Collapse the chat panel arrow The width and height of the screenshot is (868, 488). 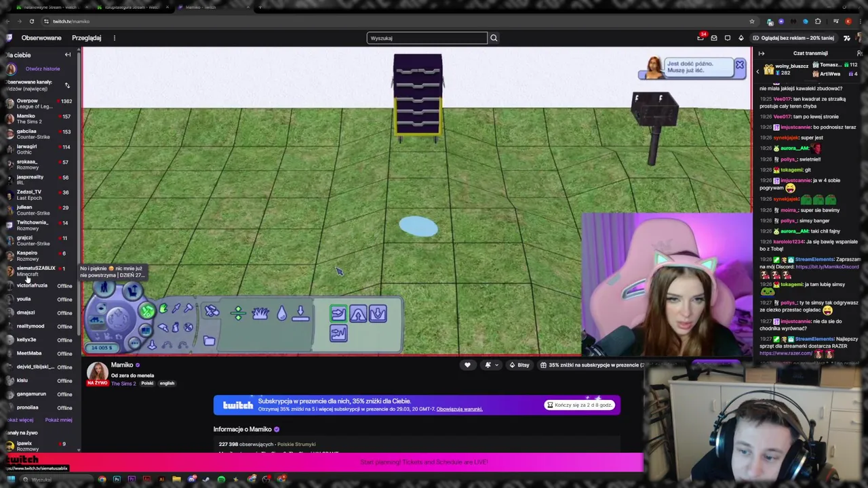pos(762,54)
